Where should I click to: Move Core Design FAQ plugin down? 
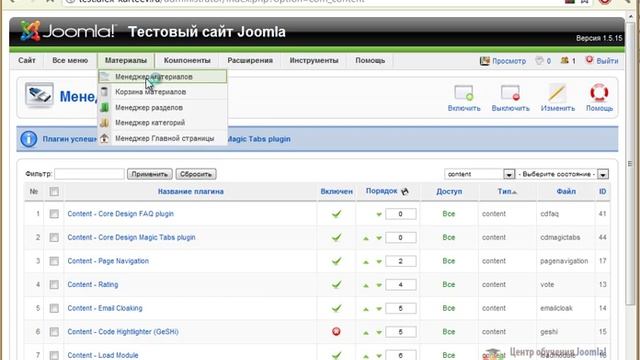pos(379,214)
